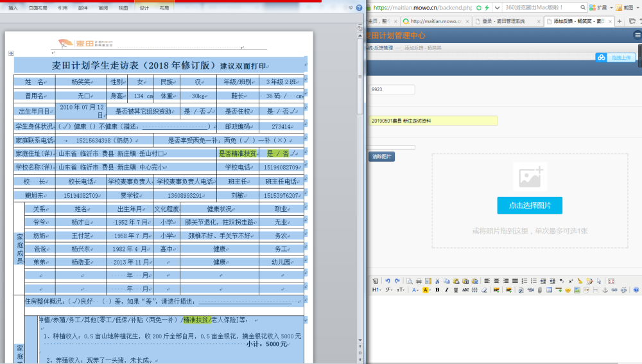This screenshot has width=642, height=364.
Task: Click lightning speed-mode icon in address bar
Action: [x=487, y=8]
